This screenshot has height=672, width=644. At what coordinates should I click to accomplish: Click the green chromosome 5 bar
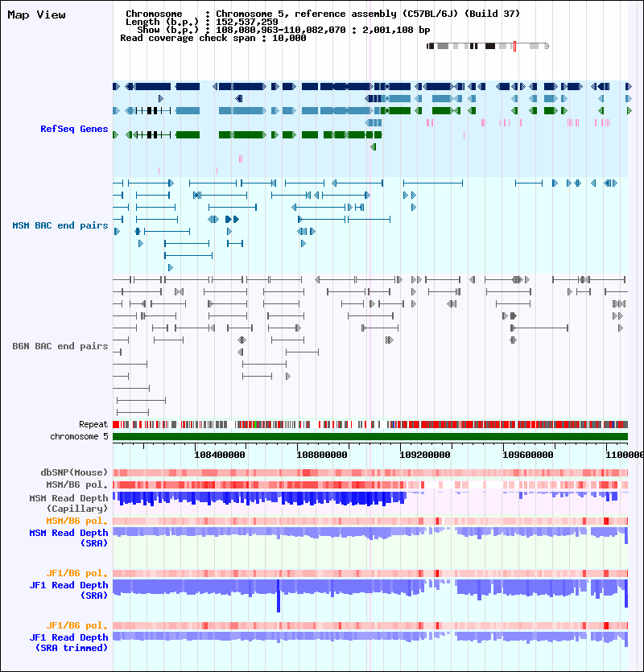370,437
